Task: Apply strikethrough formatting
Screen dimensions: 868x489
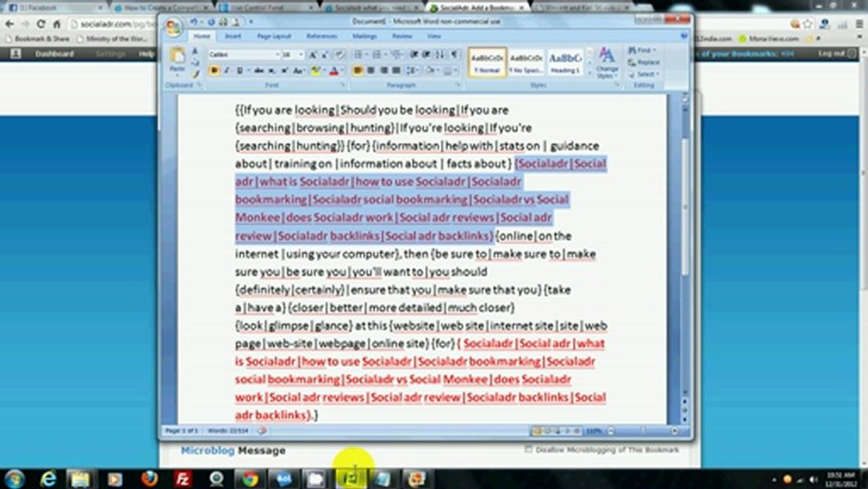Action: pos(259,71)
